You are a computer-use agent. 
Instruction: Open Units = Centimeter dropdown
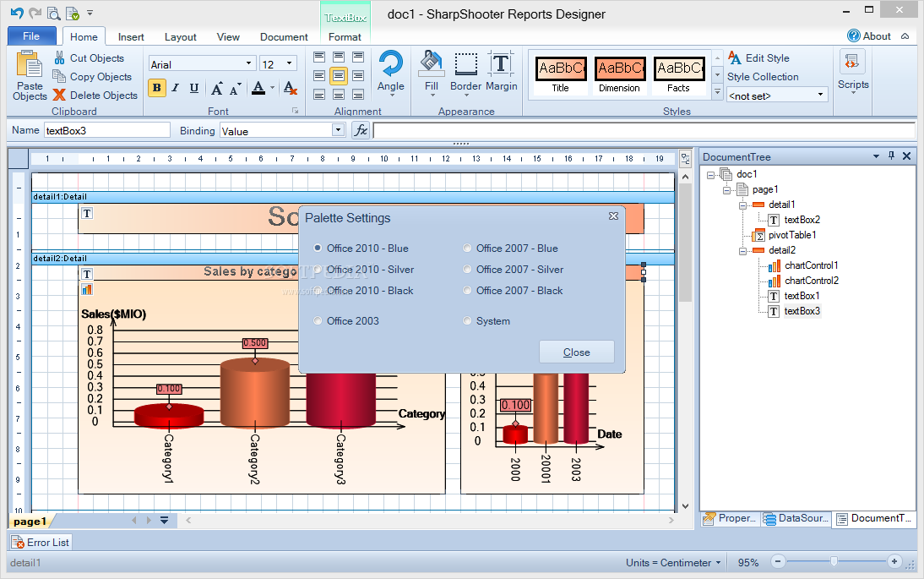click(673, 562)
